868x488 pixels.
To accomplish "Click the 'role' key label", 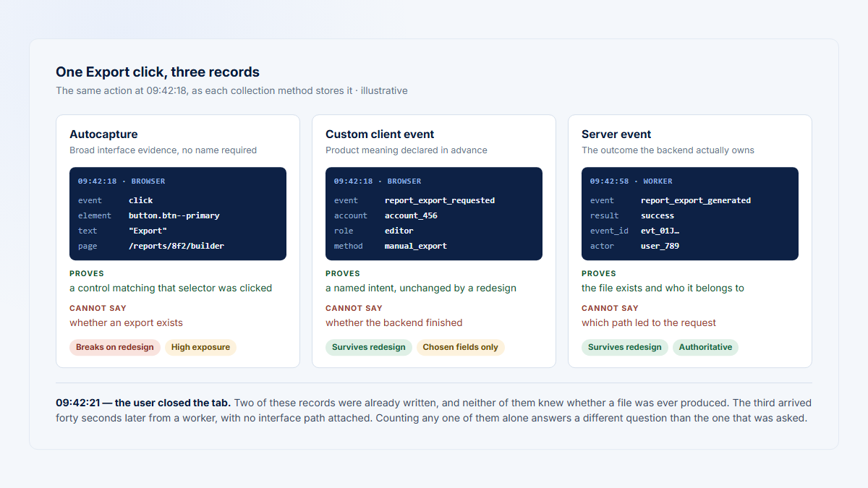I will 344,231.
